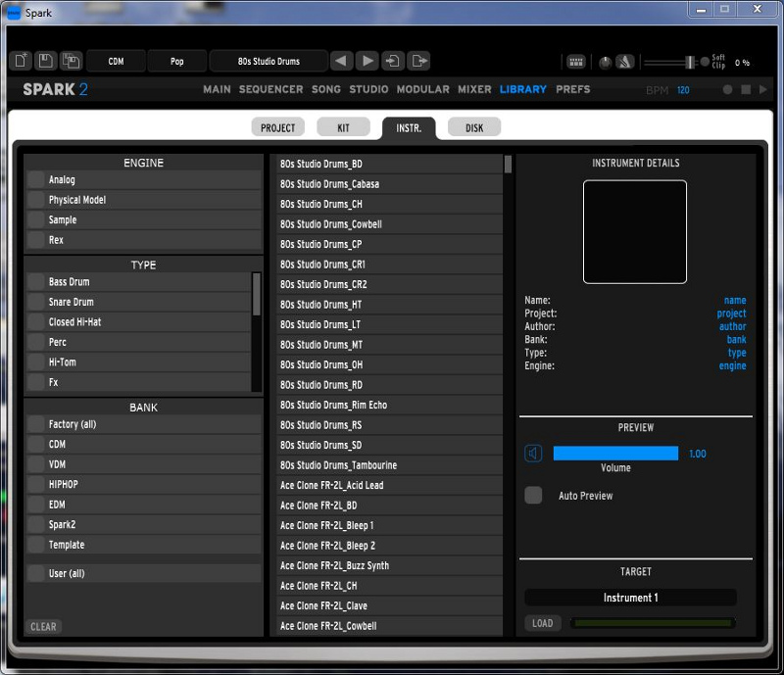
Task: Select 80s Studio Drums_Cowbell
Action: 389,224
